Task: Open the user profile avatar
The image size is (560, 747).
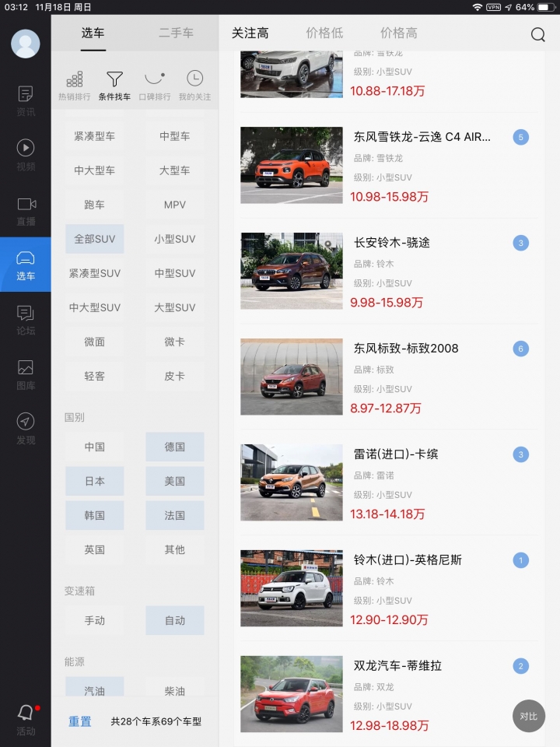Action: pos(25,44)
